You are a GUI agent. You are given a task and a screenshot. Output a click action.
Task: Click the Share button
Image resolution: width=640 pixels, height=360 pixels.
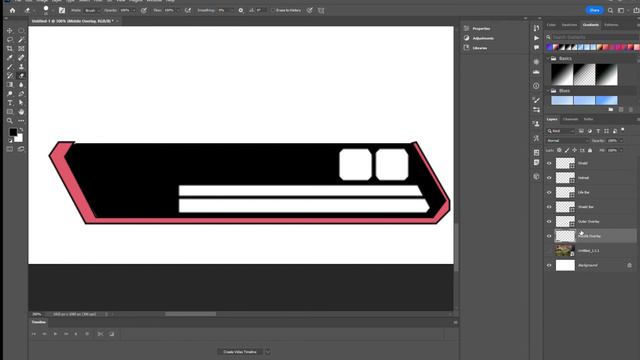coord(594,10)
